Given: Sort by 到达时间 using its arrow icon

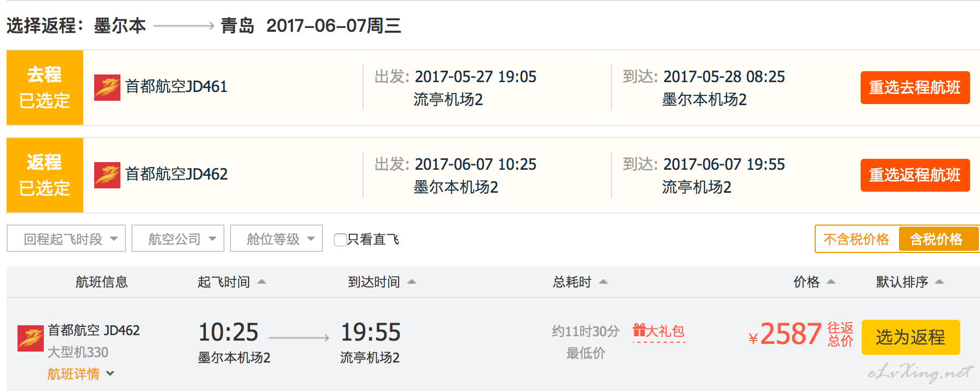Looking at the screenshot, I should pyautogui.click(x=412, y=282).
